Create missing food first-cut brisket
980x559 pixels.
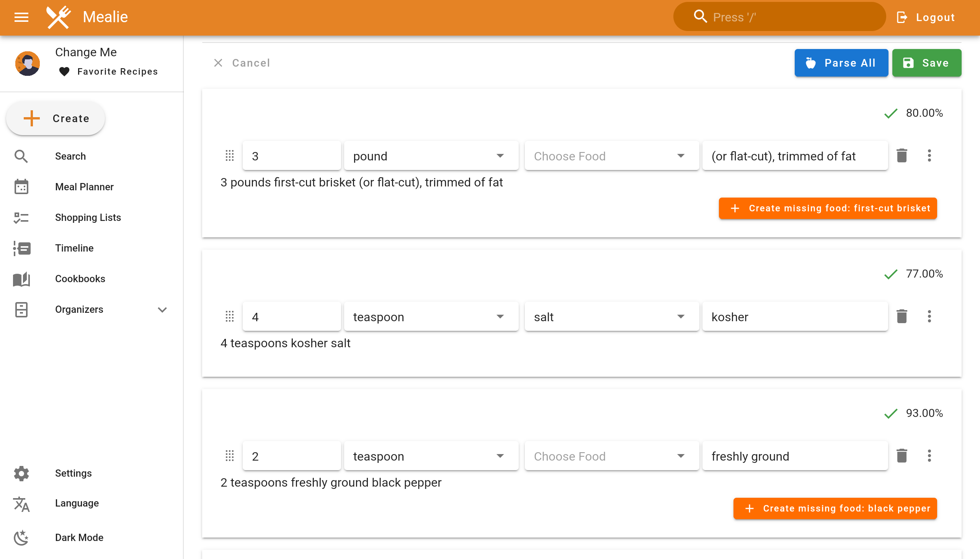point(827,208)
